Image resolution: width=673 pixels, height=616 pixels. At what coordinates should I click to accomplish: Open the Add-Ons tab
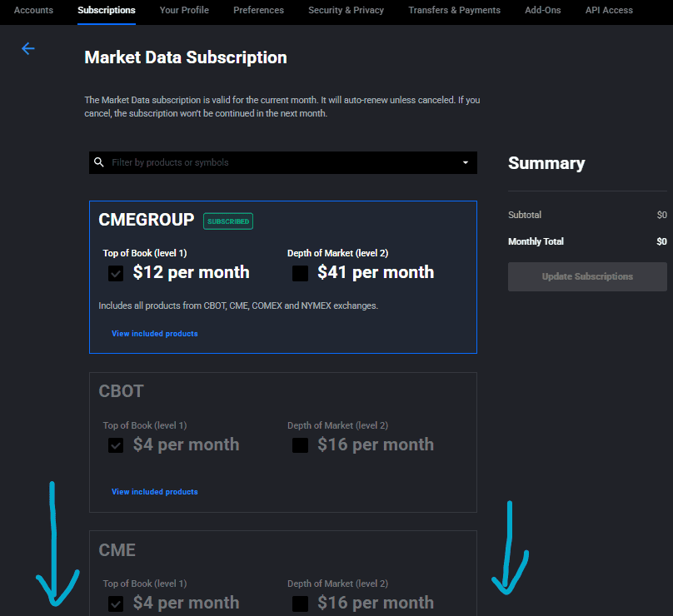pyautogui.click(x=542, y=10)
